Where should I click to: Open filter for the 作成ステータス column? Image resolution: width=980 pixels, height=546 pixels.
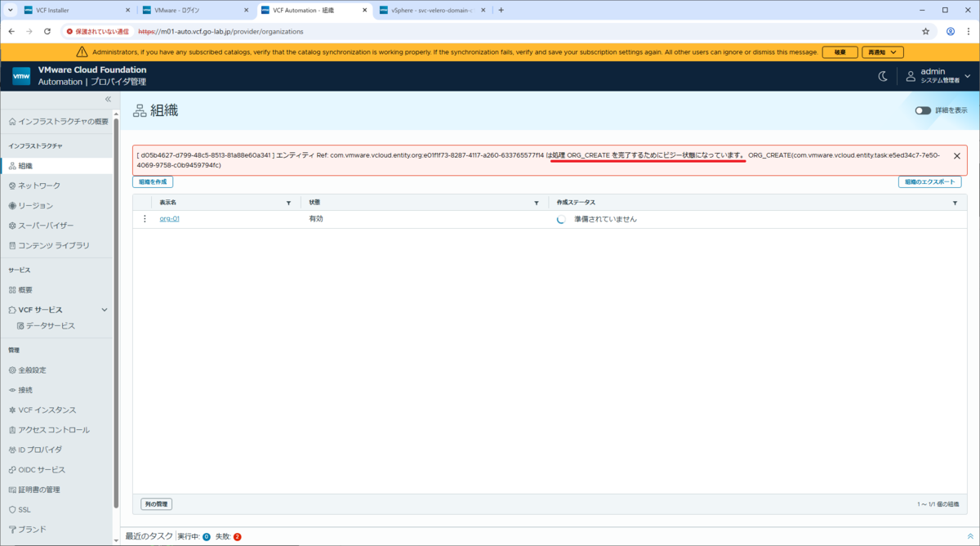[x=955, y=202]
